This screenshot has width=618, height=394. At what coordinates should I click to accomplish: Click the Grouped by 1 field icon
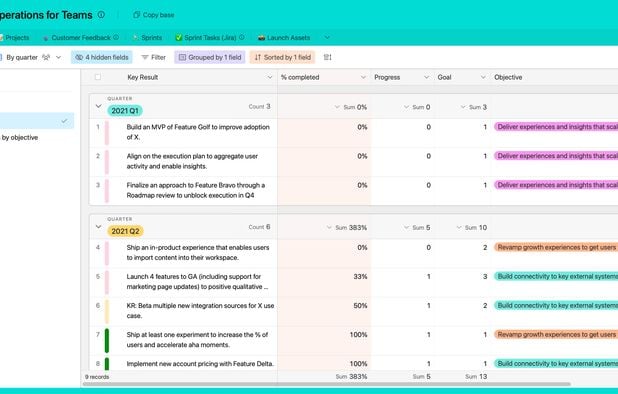182,57
